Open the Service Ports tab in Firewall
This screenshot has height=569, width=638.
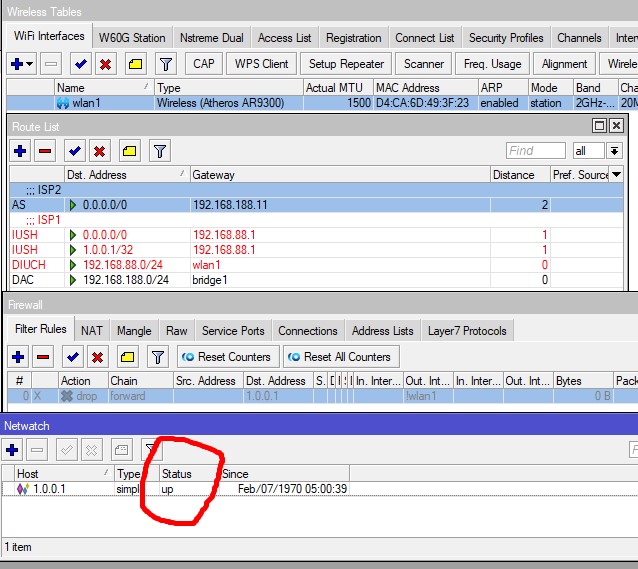[233, 330]
